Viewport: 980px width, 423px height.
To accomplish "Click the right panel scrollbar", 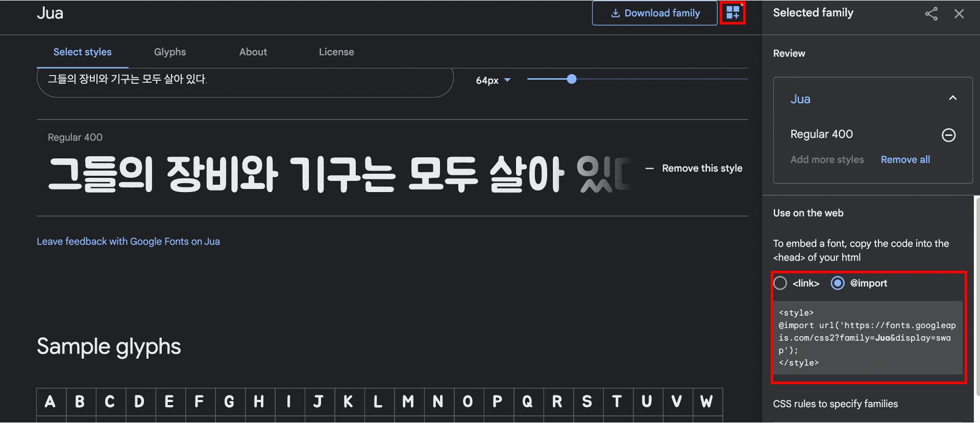I will coord(977,296).
